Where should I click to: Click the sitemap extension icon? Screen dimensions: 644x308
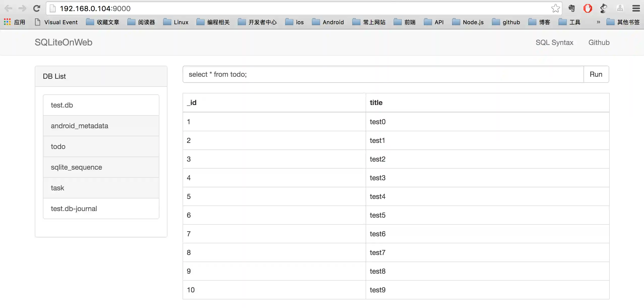click(620, 9)
